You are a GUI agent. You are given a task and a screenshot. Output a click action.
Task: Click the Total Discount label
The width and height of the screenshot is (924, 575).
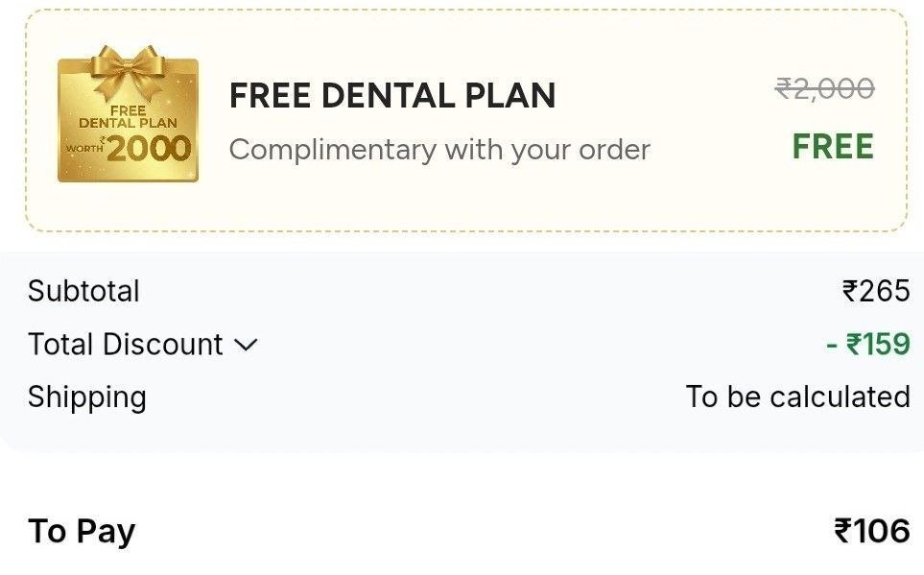coord(125,344)
